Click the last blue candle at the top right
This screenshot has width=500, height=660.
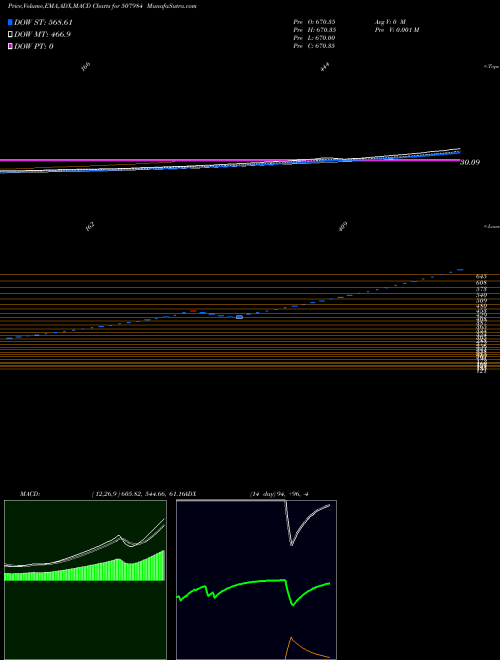(460, 269)
